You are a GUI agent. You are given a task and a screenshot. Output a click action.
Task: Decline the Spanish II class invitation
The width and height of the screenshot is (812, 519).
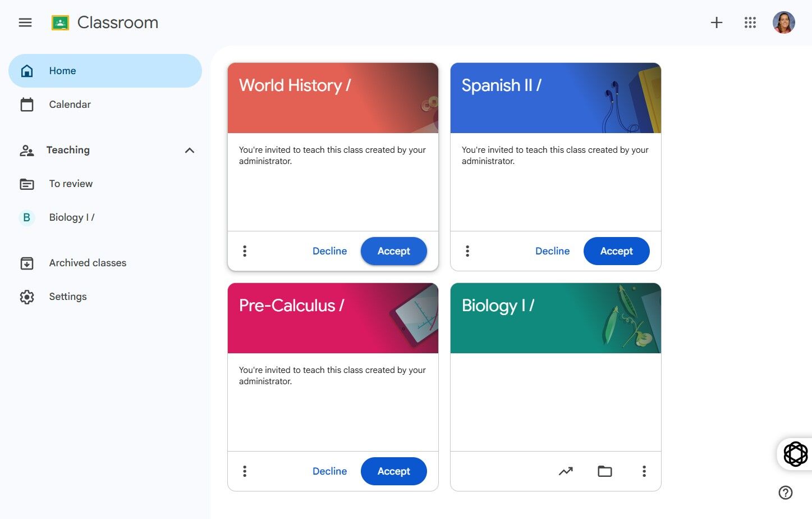click(552, 251)
